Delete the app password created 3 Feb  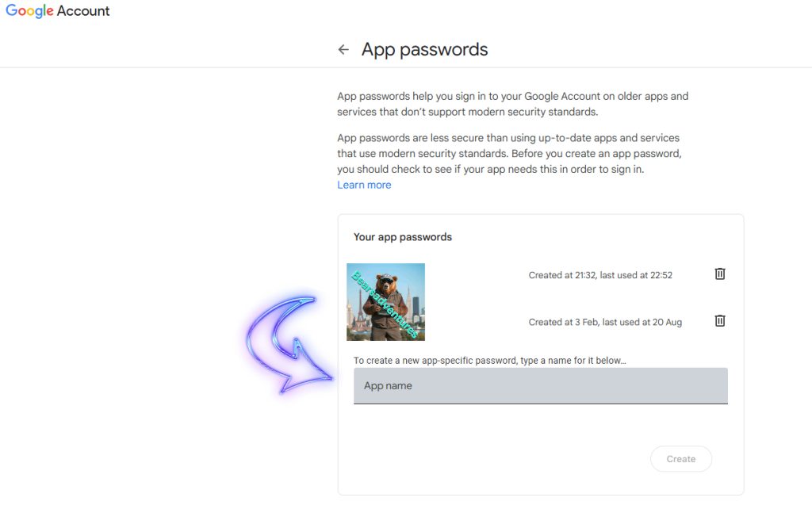tap(720, 321)
